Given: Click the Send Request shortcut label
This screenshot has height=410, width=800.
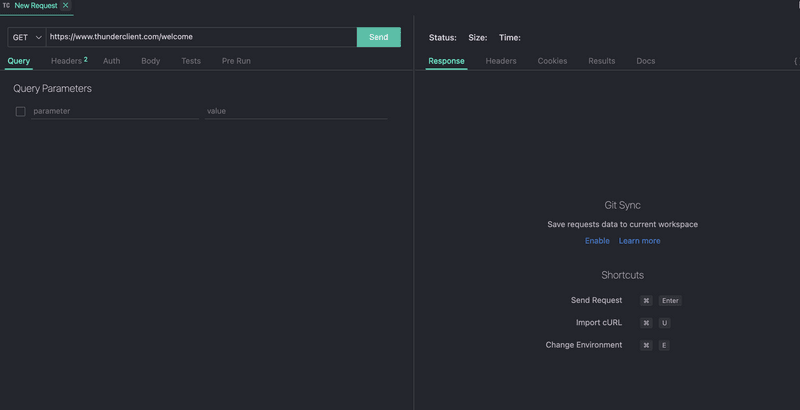Looking at the screenshot, I should click(596, 300).
